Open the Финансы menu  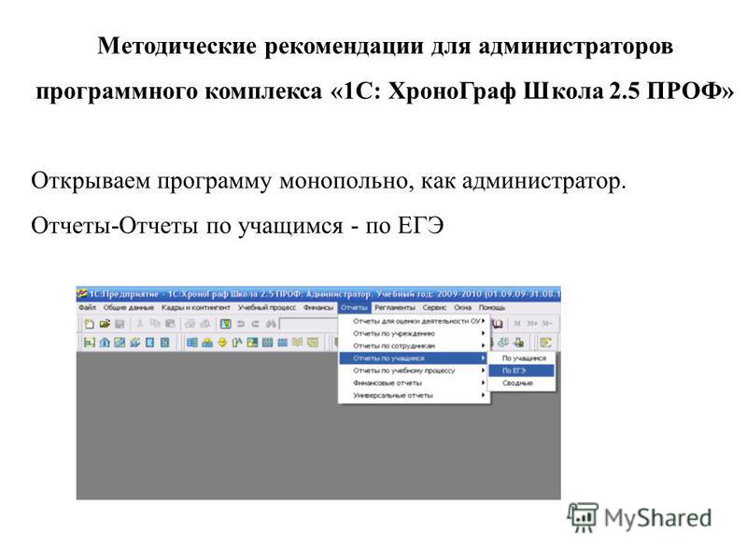coord(318,308)
